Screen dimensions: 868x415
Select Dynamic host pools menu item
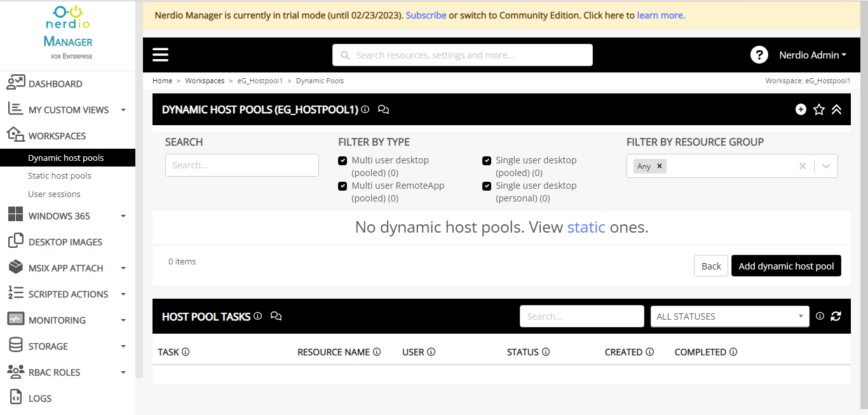[x=67, y=158]
